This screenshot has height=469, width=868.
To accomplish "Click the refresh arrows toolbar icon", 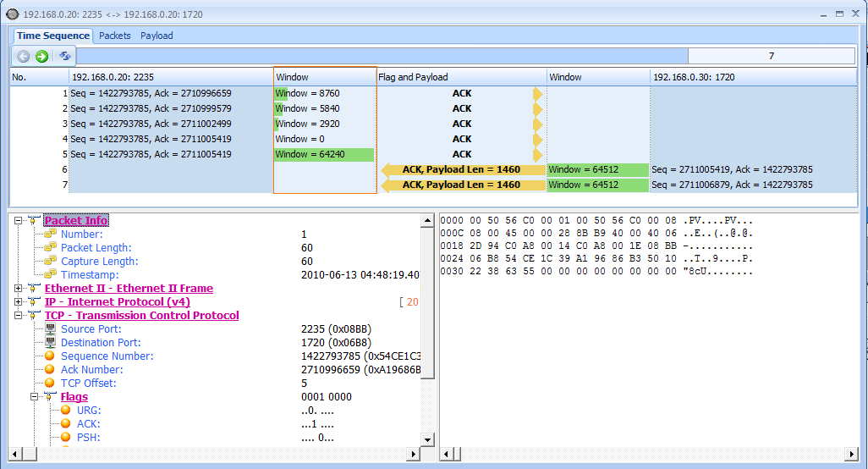I will coord(65,56).
